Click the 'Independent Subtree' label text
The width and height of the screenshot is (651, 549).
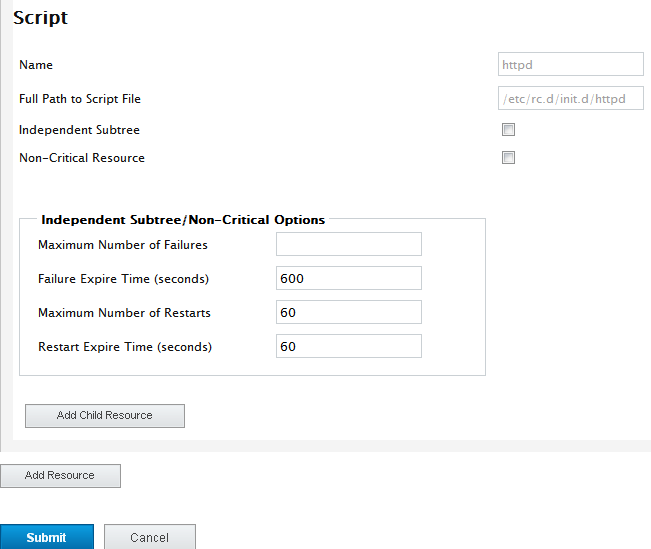[x=79, y=130]
